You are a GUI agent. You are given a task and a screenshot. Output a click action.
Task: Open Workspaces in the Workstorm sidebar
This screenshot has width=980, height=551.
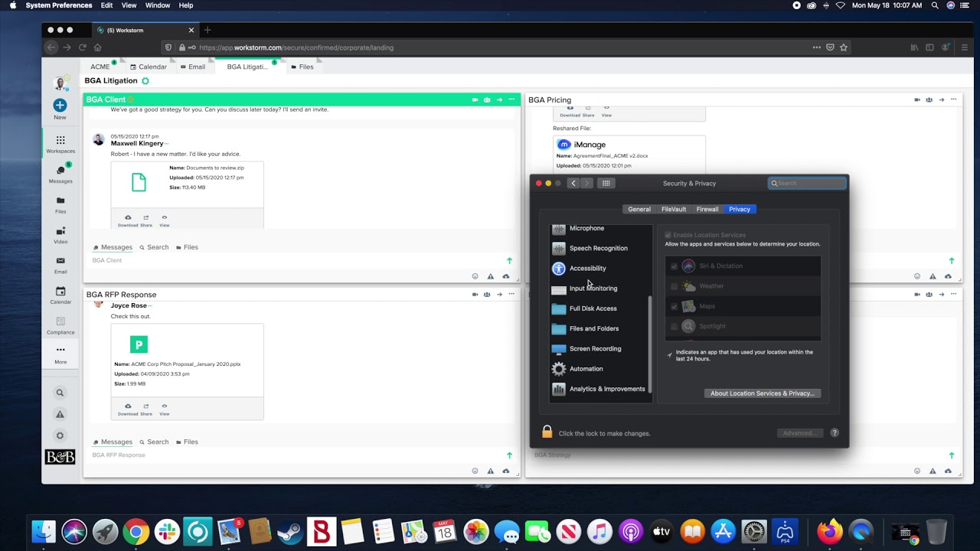pos(60,144)
